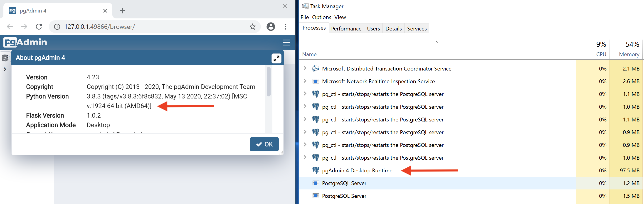Expand the first pg_ctl process row
644x204 pixels.
[x=305, y=94]
